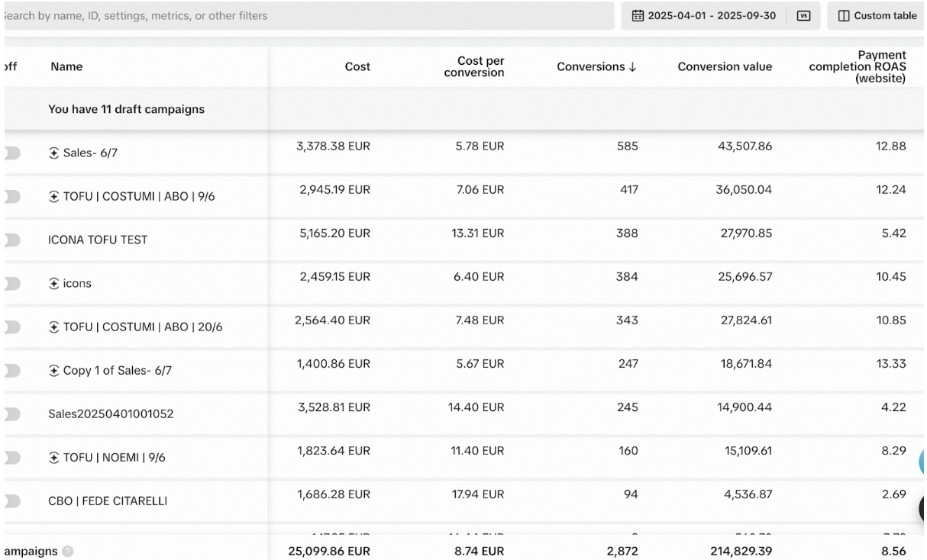Click the VS compare icon
The width and height of the screenshot is (927, 560).
coord(803,16)
